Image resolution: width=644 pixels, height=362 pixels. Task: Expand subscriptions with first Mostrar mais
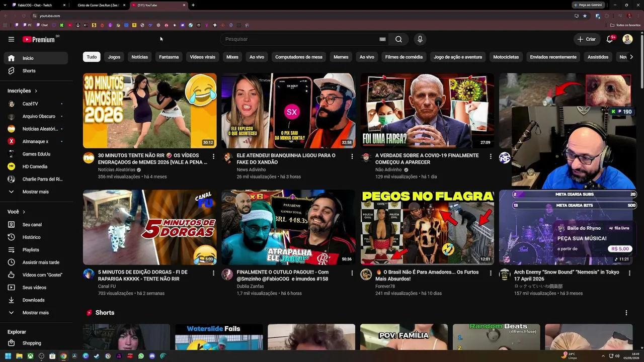tap(35, 192)
